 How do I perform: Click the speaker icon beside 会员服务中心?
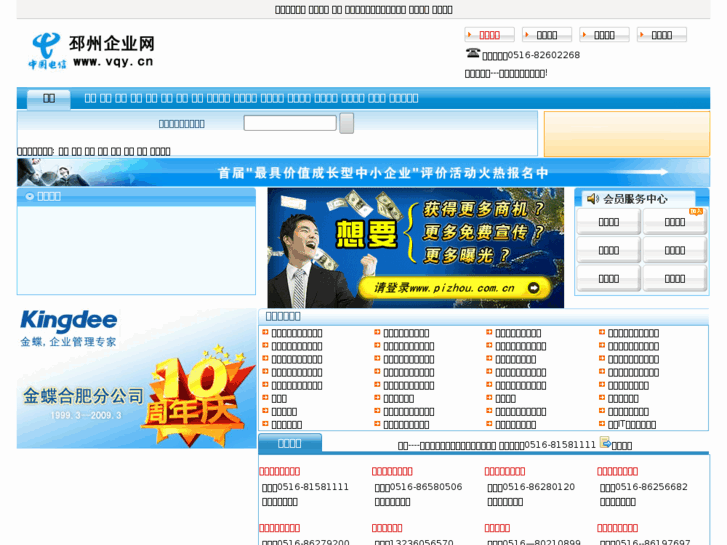[x=593, y=199]
